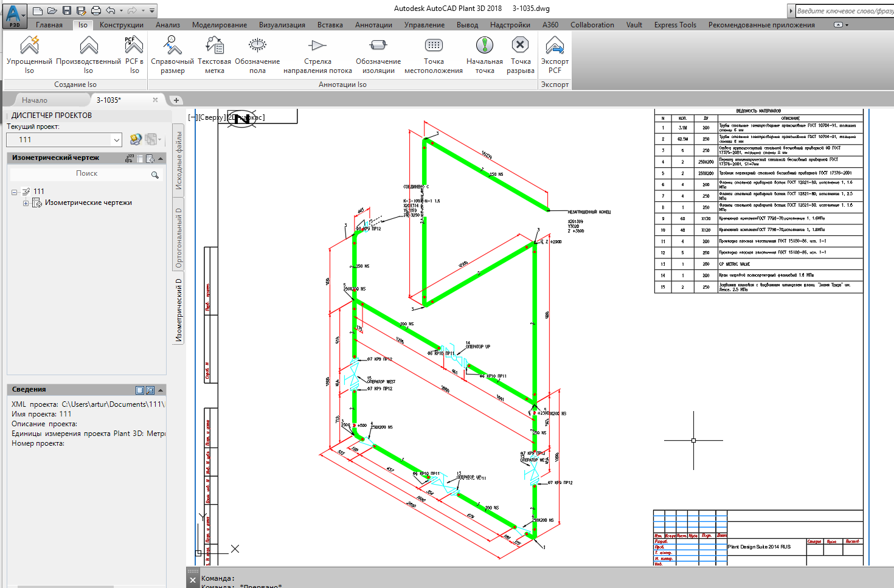Click the Save As icon with pencil
894x588 pixels.
pyautogui.click(x=81, y=10)
